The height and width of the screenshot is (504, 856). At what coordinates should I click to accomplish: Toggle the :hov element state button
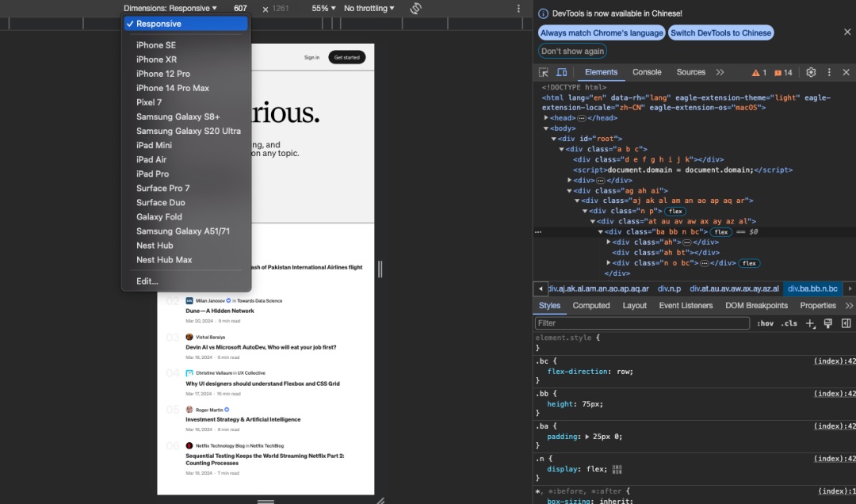pyautogui.click(x=765, y=323)
